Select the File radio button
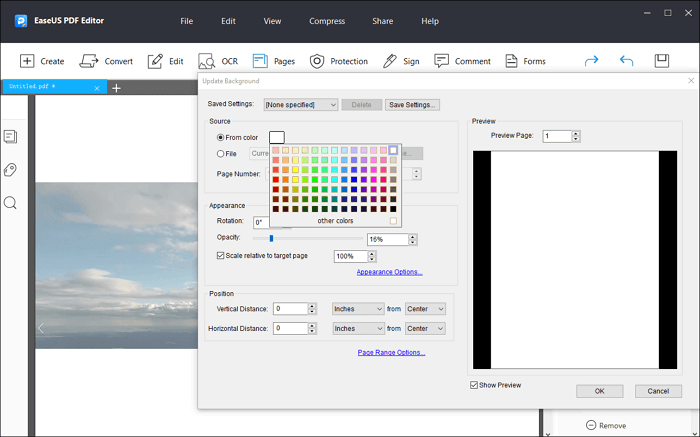The height and width of the screenshot is (437, 700). tap(220, 154)
